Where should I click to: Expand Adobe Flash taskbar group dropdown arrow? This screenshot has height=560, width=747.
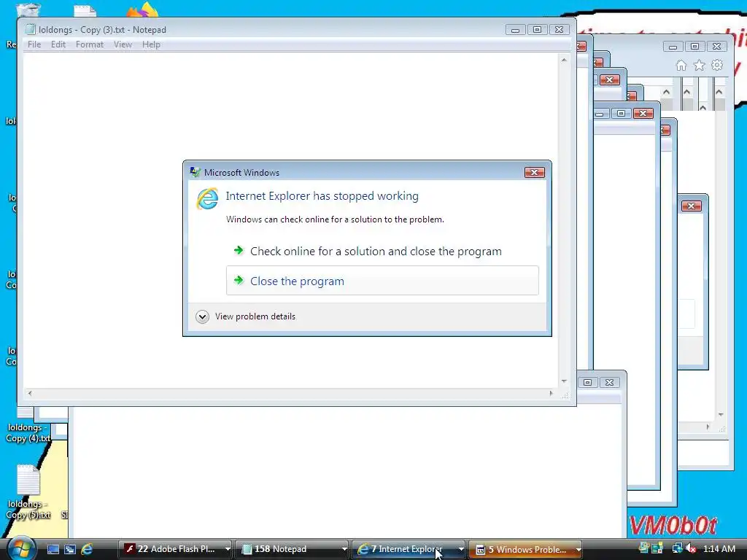click(228, 549)
